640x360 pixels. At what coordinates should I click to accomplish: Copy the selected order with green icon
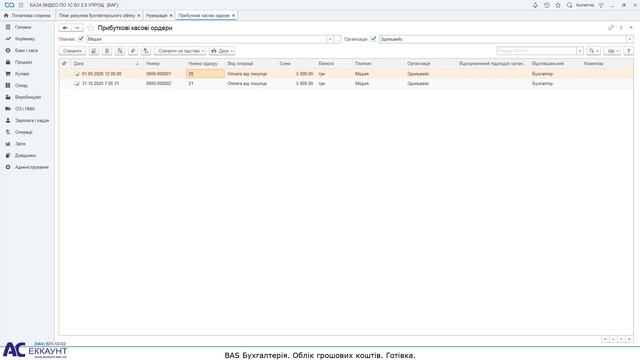coord(94,51)
